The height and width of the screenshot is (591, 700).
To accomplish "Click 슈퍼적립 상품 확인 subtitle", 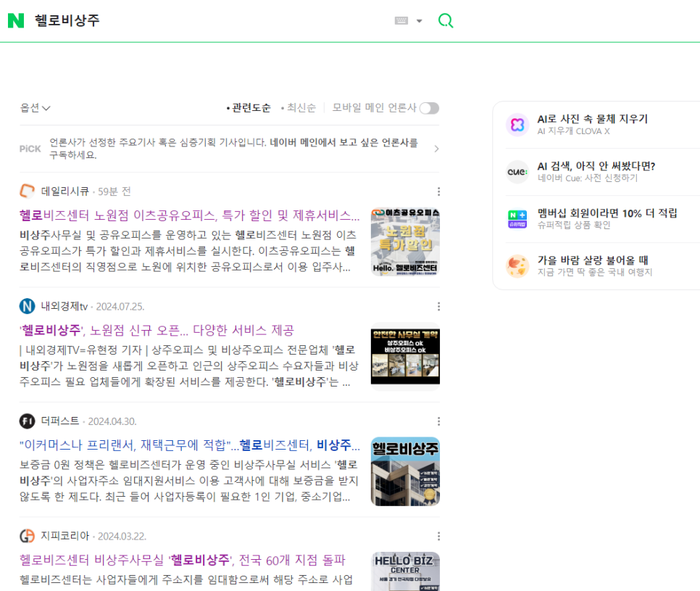I will click(x=574, y=225).
